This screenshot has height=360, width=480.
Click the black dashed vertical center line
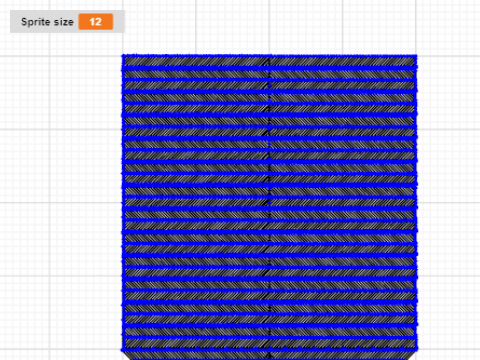269,207
